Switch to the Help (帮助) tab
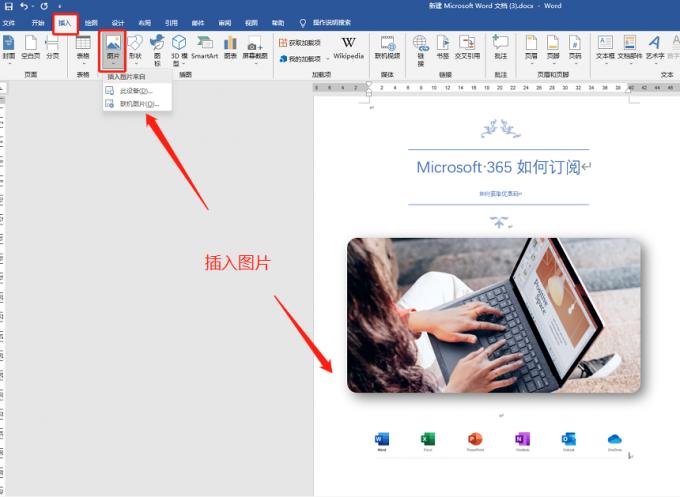Viewport: 680px width, 497px height. [278, 23]
